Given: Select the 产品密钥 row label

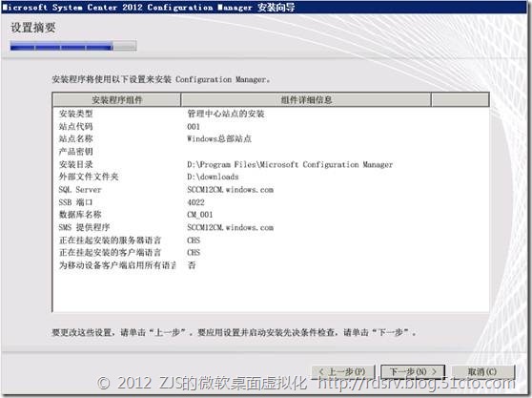Looking at the screenshot, I should click(75, 152).
